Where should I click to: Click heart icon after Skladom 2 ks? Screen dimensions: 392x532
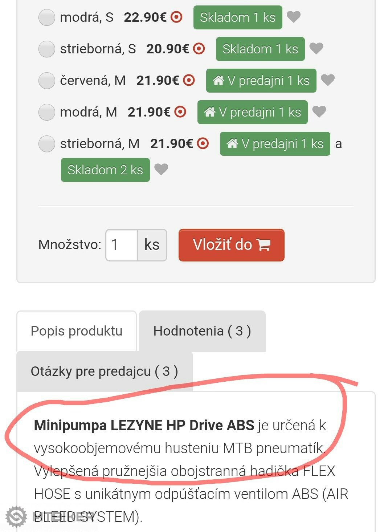pyautogui.click(x=161, y=169)
